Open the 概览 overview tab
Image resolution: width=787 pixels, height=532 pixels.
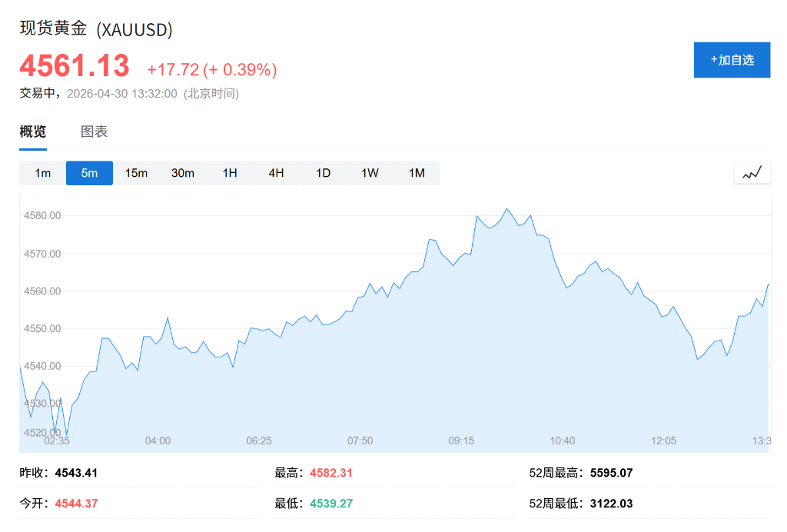click(33, 131)
